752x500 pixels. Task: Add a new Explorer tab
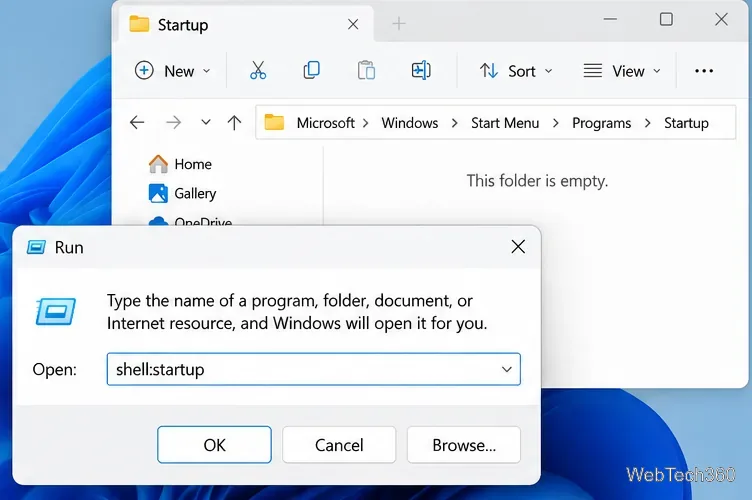point(399,23)
